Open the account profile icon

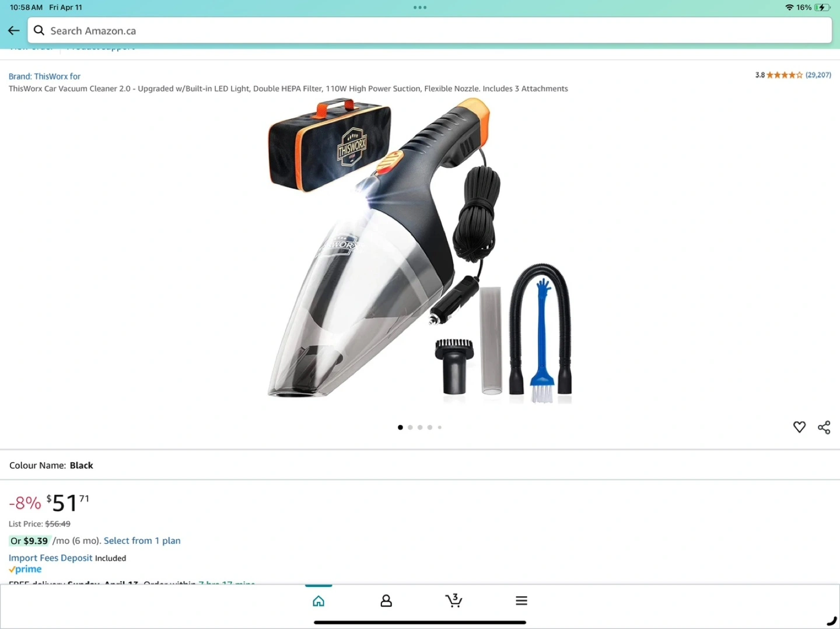point(386,601)
